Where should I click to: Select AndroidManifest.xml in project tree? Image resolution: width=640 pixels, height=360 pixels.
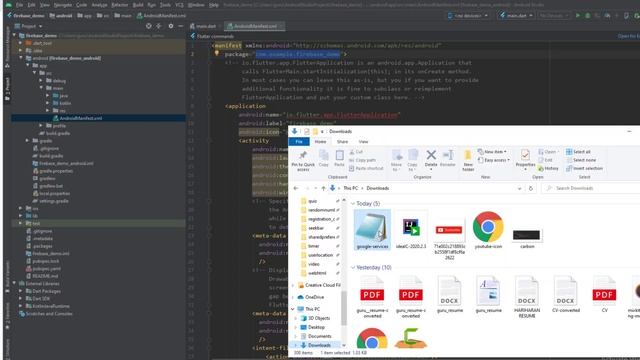81,118
